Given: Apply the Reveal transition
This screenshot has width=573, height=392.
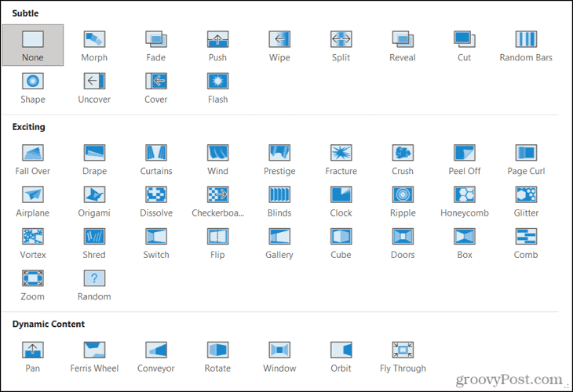Looking at the screenshot, I should pyautogui.click(x=403, y=45).
